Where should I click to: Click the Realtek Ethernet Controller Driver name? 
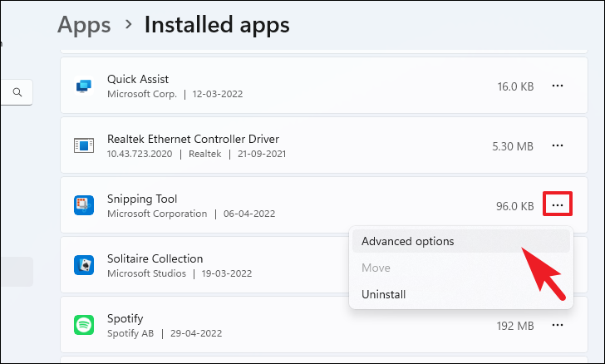tap(193, 139)
